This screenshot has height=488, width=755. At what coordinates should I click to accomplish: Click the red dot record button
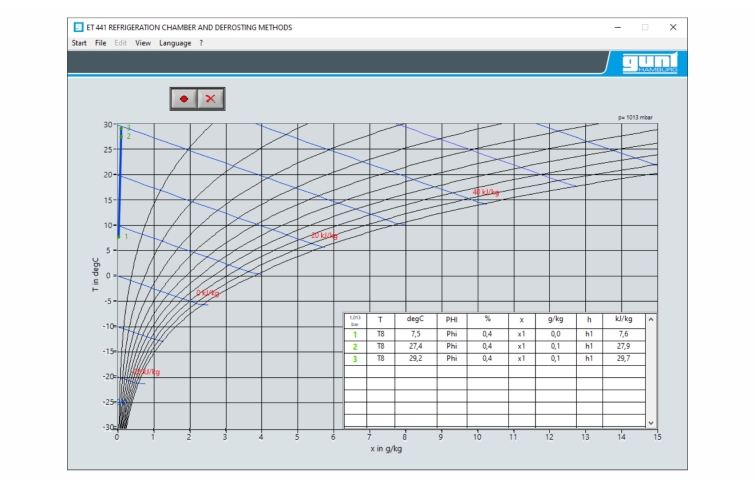click(x=184, y=99)
